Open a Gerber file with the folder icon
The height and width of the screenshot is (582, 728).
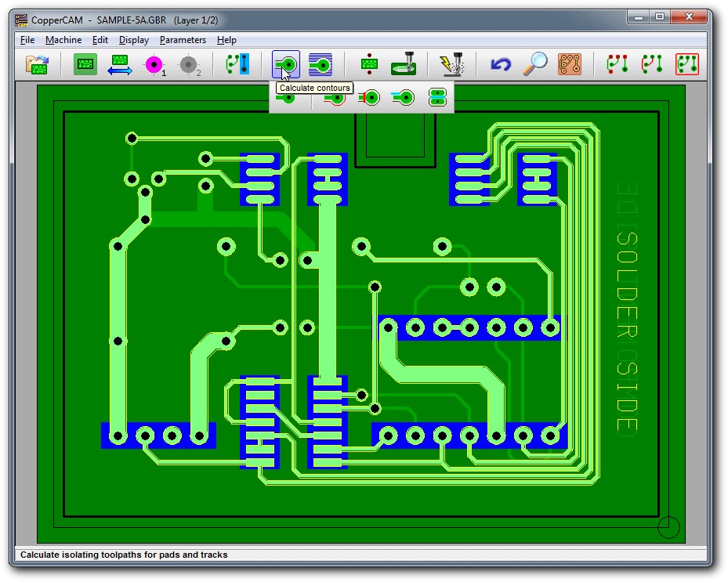point(37,64)
